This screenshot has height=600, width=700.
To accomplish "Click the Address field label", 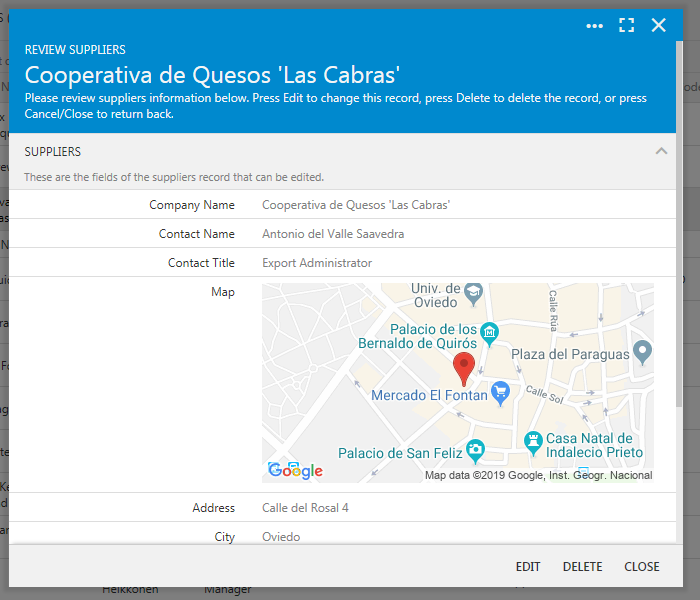I will (x=213, y=508).
